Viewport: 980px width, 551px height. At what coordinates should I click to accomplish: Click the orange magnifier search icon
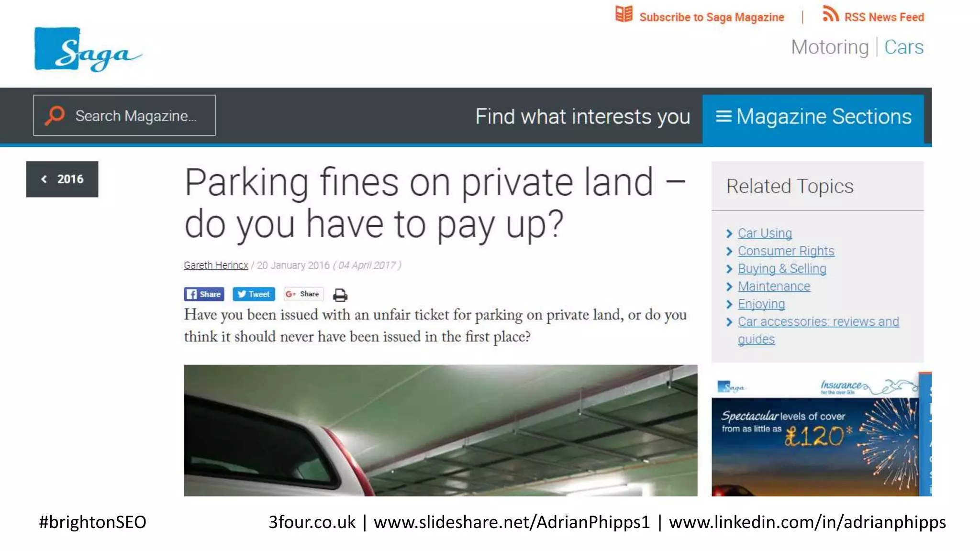click(x=55, y=115)
